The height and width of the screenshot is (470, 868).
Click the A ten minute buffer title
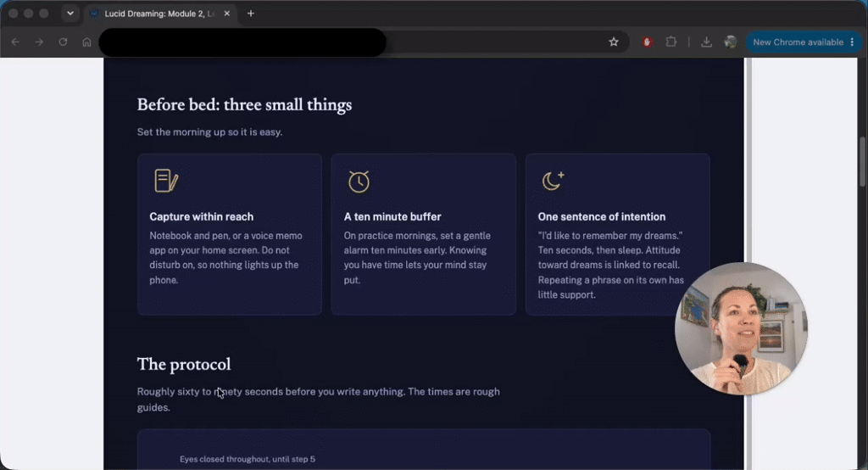392,216
